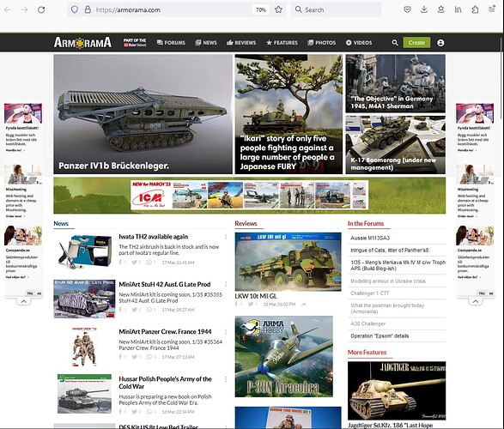Open Firefox extensions puzzle icon
Image resolution: width=504 pixels, height=429 pixels.
pos(475,9)
